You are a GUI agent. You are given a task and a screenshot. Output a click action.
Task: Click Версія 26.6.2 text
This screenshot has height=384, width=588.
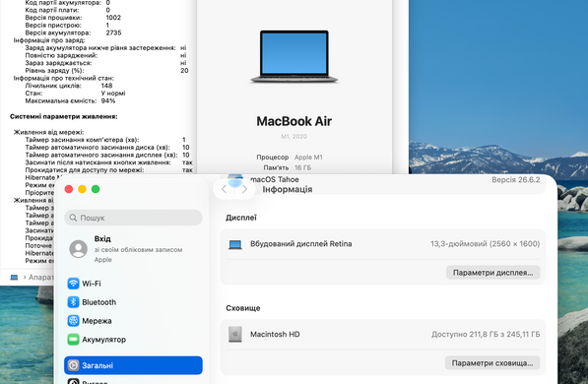516,180
